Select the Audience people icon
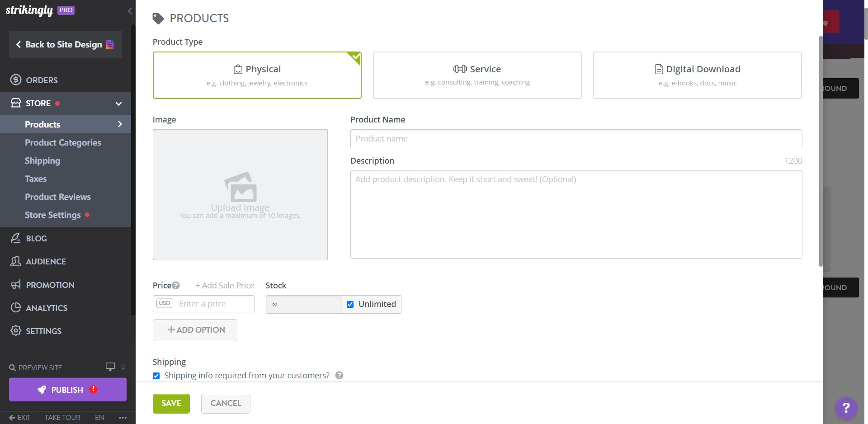868x424 pixels. pos(15,261)
